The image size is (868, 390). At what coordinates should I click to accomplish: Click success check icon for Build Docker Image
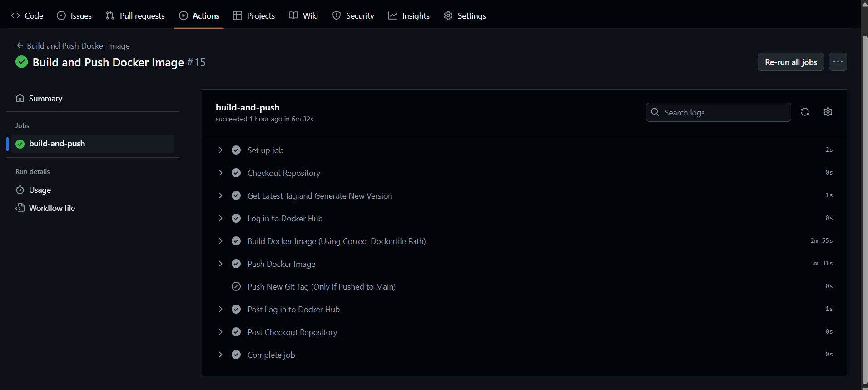(236, 241)
